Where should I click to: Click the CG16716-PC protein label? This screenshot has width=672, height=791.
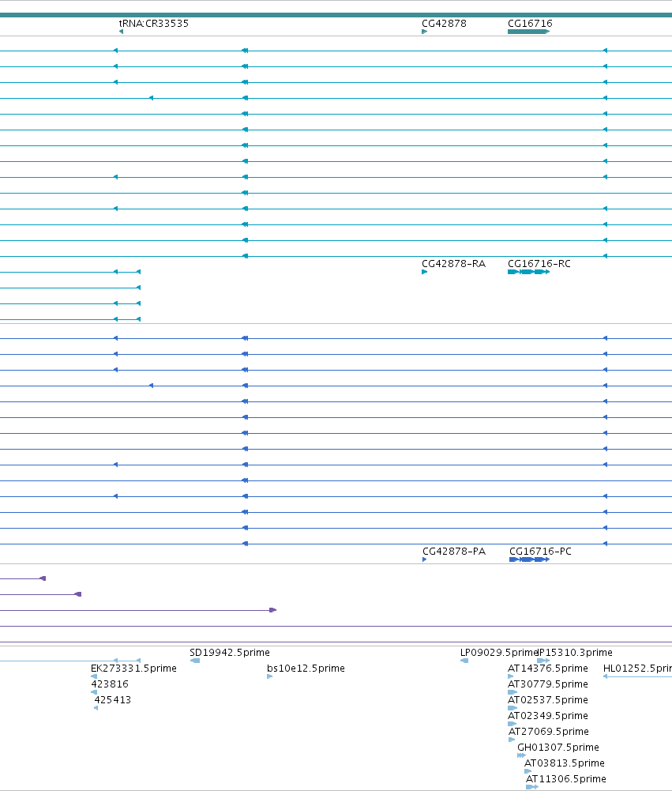pos(540,551)
